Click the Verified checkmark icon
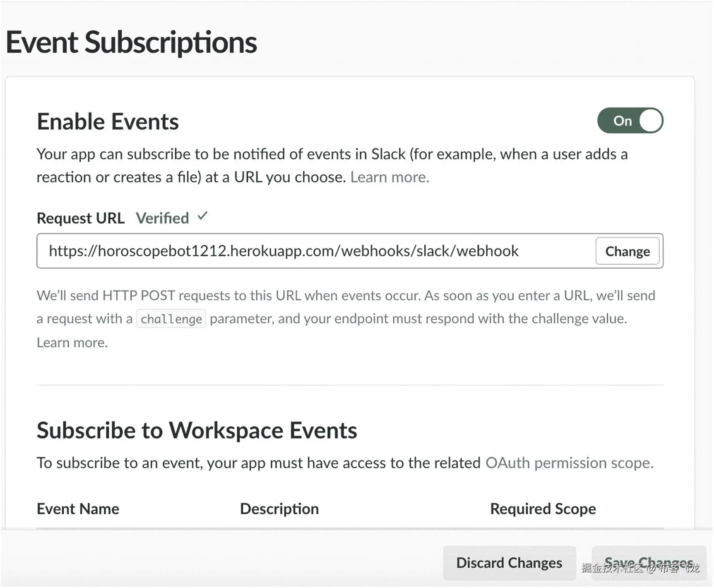This screenshot has height=588, width=714. 202,216
